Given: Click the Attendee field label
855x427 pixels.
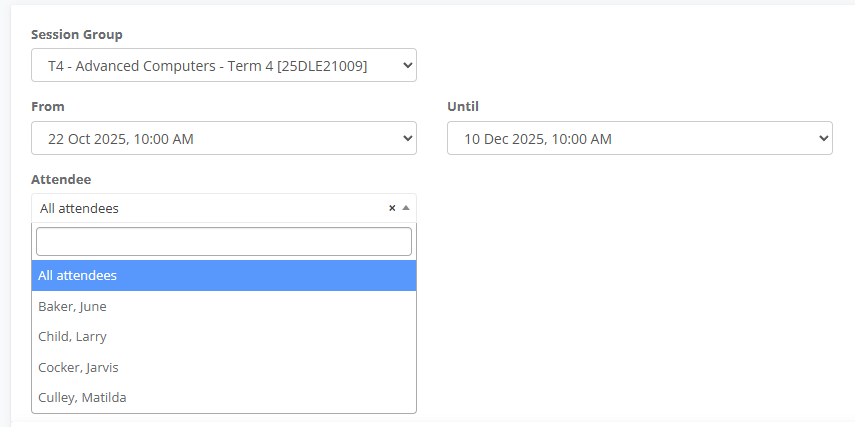Looking at the screenshot, I should click(x=61, y=178).
